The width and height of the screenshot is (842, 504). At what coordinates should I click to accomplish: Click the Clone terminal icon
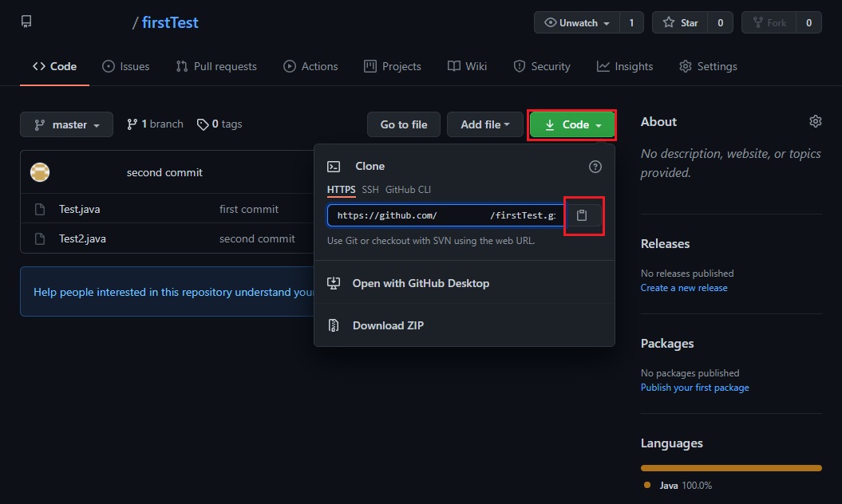click(x=334, y=167)
